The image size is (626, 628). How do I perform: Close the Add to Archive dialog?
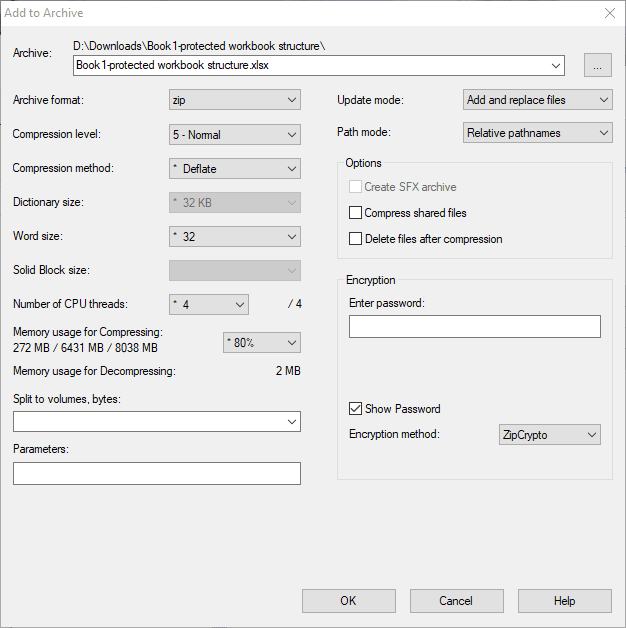(x=610, y=13)
